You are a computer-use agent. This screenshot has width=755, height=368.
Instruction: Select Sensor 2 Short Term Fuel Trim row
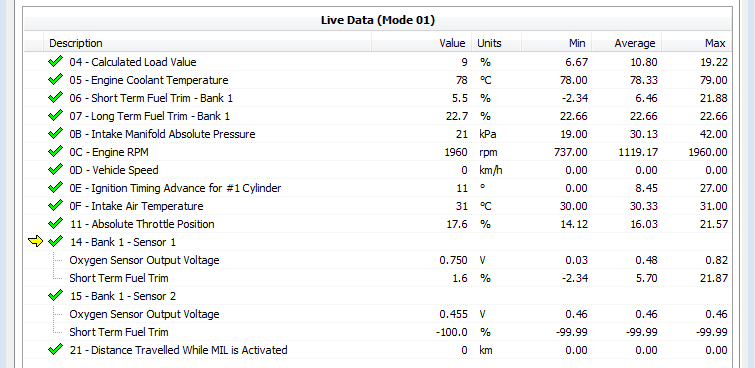[378, 332]
